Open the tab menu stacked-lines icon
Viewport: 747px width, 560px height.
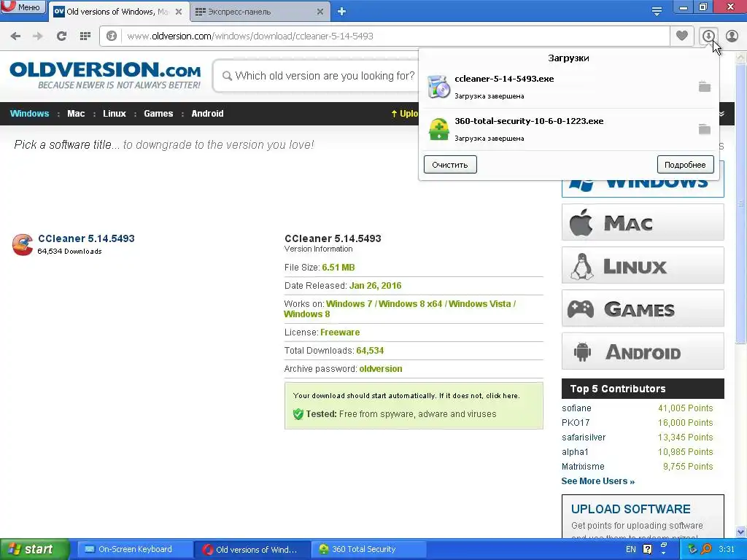coord(657,11)
